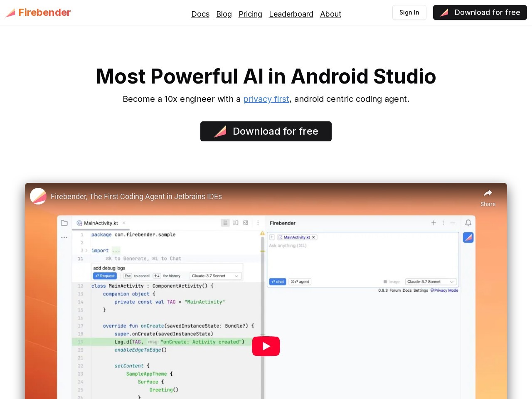Expand the collapsed import block
This screenshot has width=532, height=399.
click(x=86, y=251)
